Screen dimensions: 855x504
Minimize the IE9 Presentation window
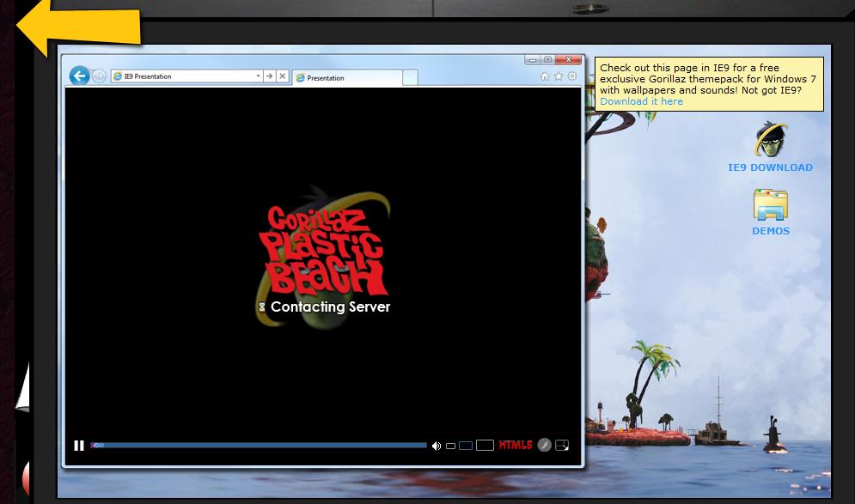point(533,59)
